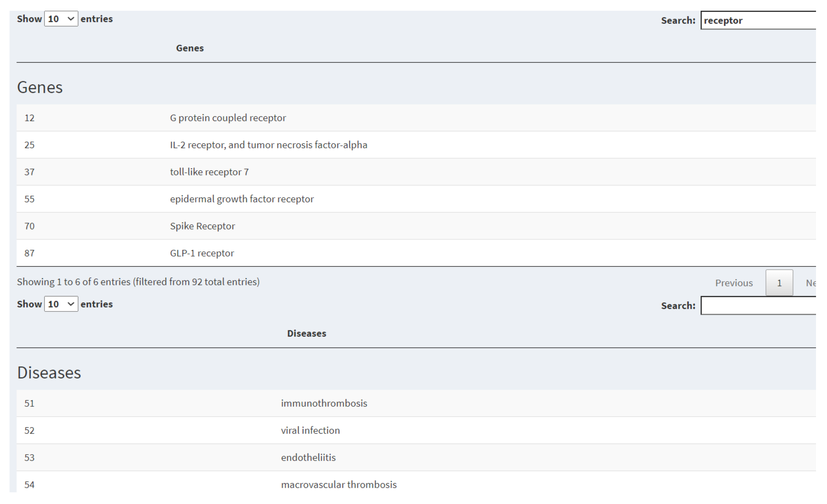Sort by the Genes column header
This screenshot has height=504, width=827.
(x=190, y=48)
